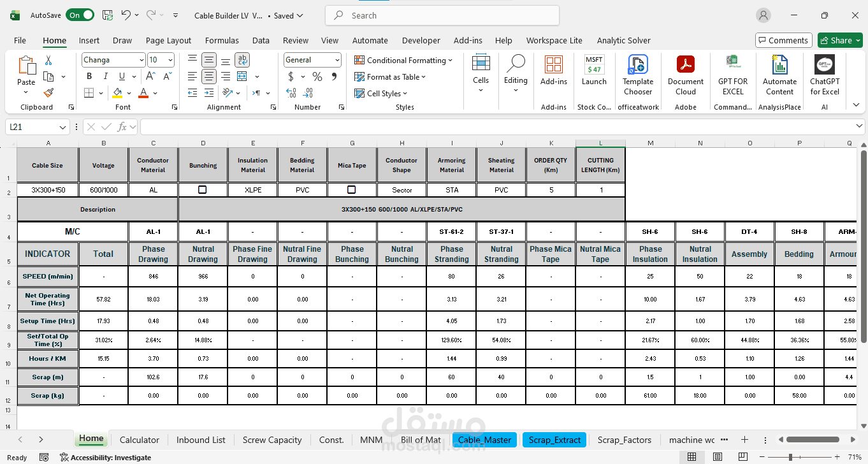Decrease font size with the smaller A icon
Screen dimensions: 868x464
[167, 76]
